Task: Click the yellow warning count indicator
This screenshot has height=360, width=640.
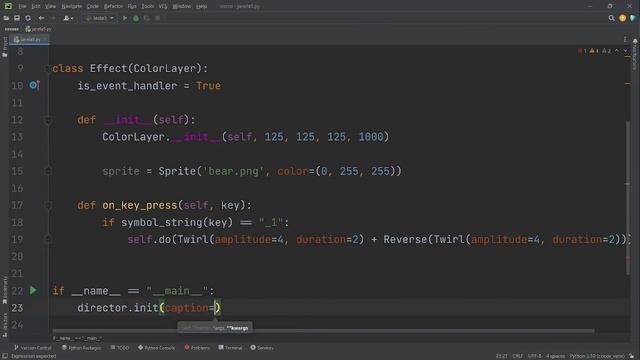Action: (594, 51)
